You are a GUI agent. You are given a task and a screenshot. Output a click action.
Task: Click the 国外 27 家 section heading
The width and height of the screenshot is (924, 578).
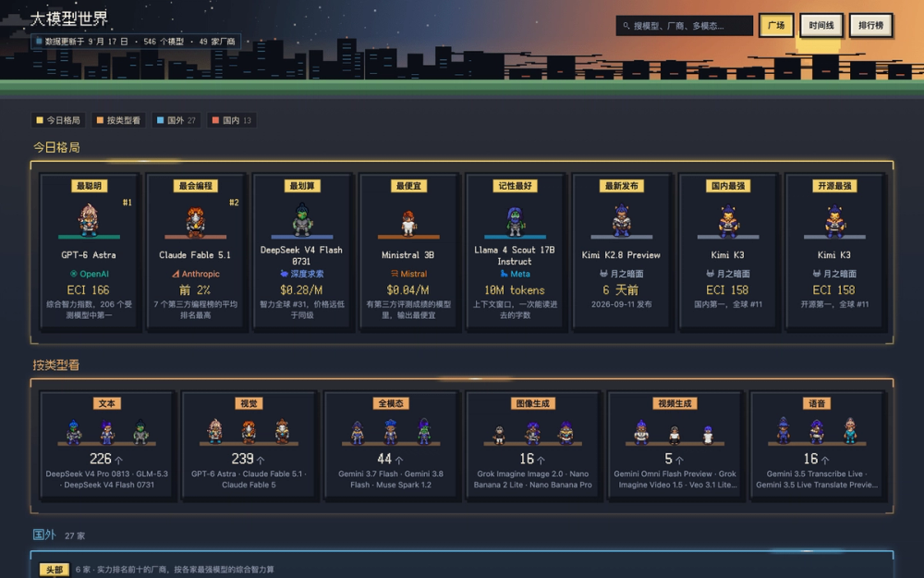(59, 535)
